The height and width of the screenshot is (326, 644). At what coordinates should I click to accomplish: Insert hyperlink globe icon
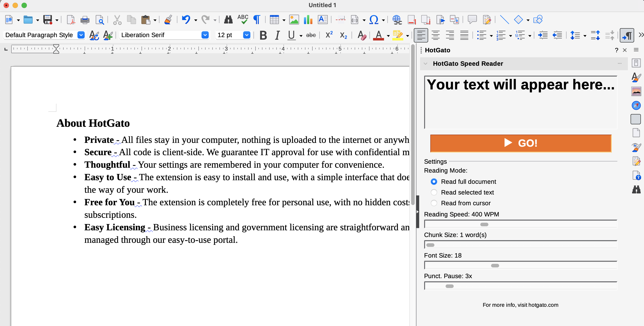click(397, 19)
